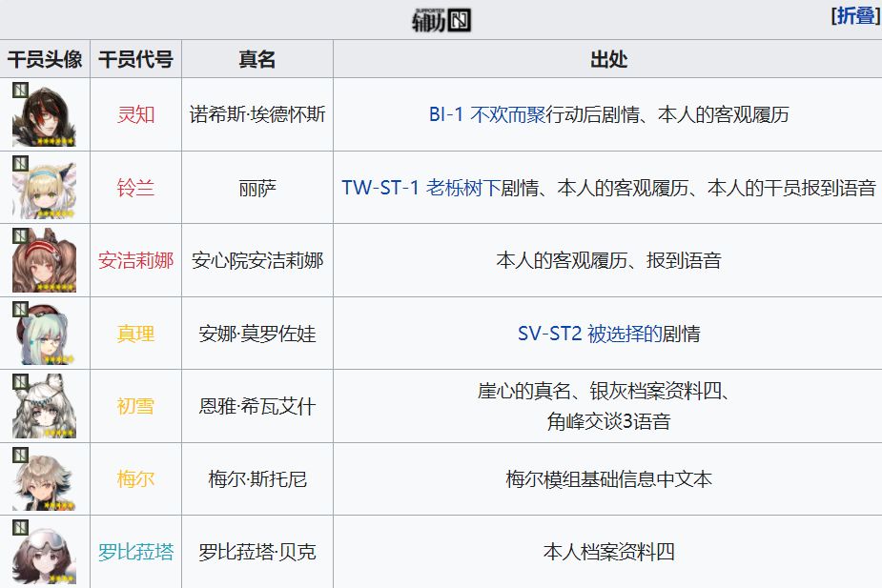Screen dimensions: 882x588
Task: Click class badge on 初雪 avatar
Action: [x=20, y=382]
